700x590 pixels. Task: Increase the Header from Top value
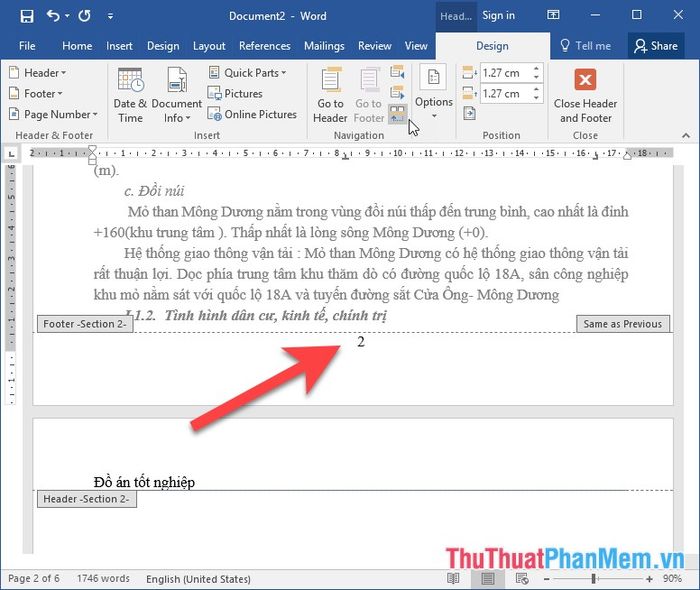tap(537, 68)
